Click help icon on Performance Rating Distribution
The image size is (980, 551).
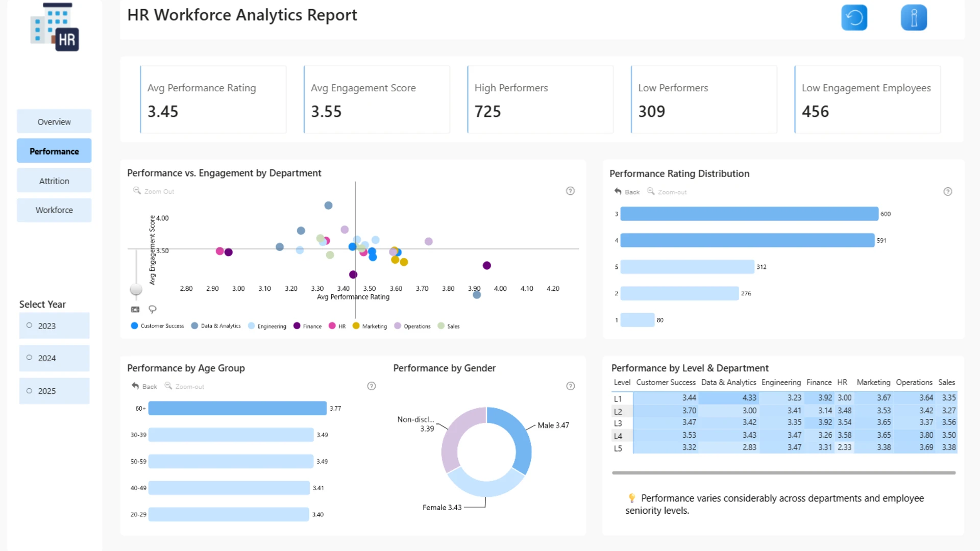[x=947, y=192]
